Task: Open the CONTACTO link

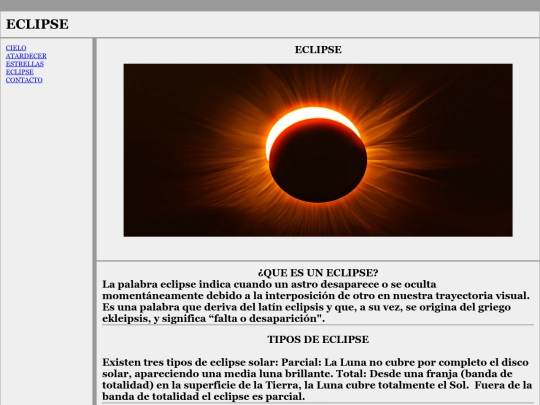Action: point(24,80)
